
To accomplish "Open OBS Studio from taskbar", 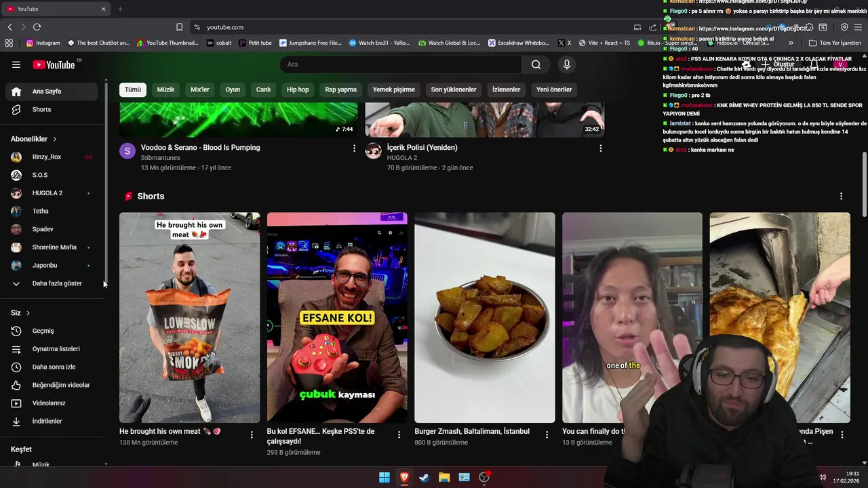I will [484, 477].
